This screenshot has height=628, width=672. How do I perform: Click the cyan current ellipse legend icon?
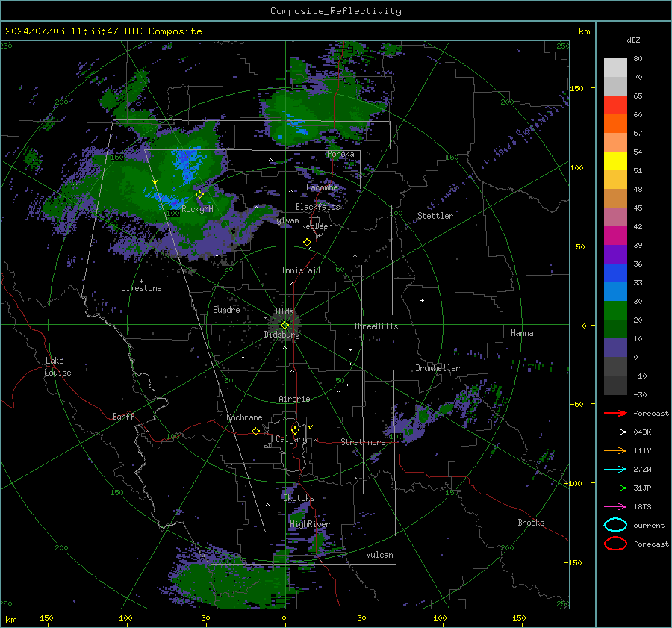point(615,525)
